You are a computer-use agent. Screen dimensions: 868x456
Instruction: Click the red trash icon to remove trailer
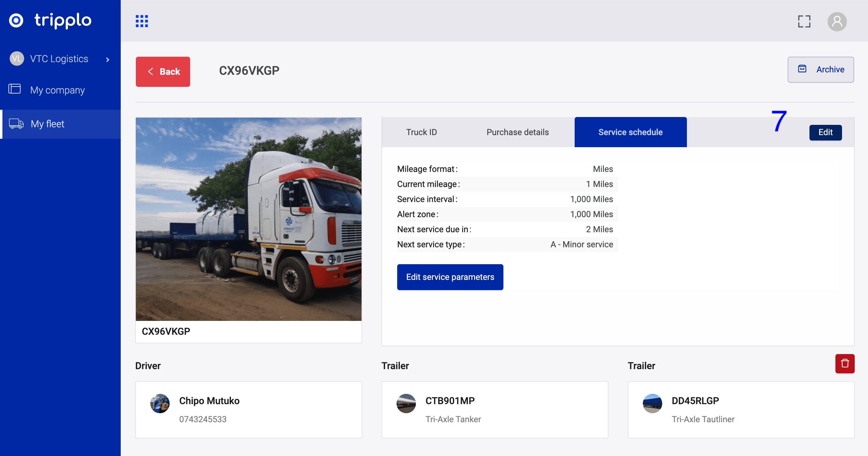point(844,363)
